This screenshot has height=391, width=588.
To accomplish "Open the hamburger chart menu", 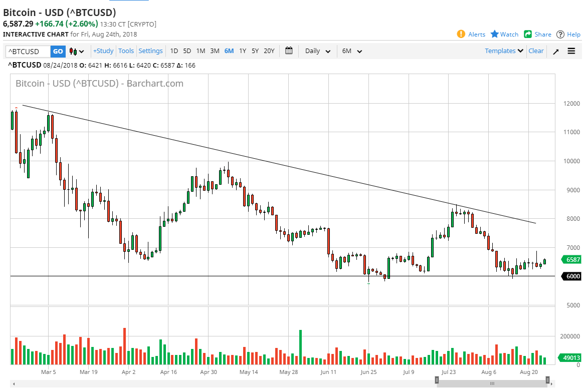I will [571, 51].
